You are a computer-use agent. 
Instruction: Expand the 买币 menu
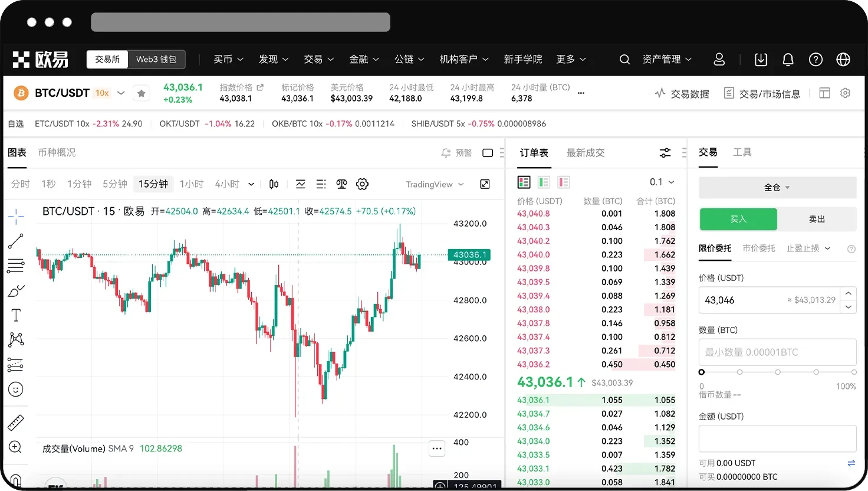click(228, 59)
